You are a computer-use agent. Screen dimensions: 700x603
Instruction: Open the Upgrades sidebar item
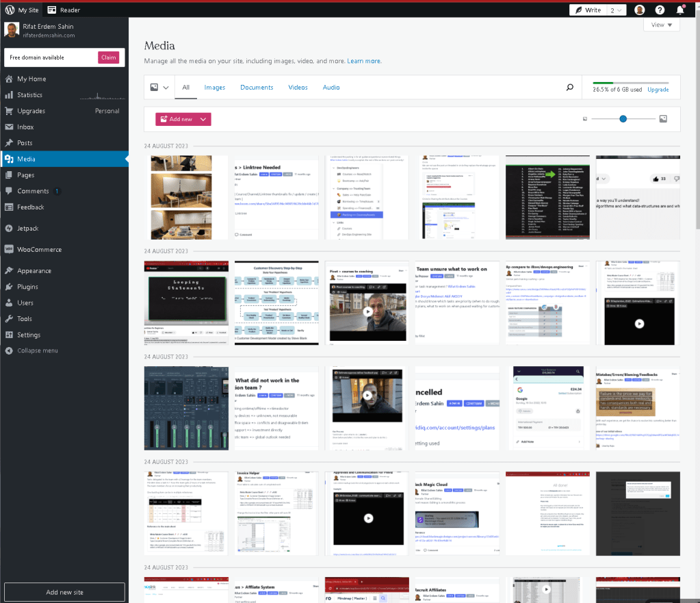pos(64,111)
